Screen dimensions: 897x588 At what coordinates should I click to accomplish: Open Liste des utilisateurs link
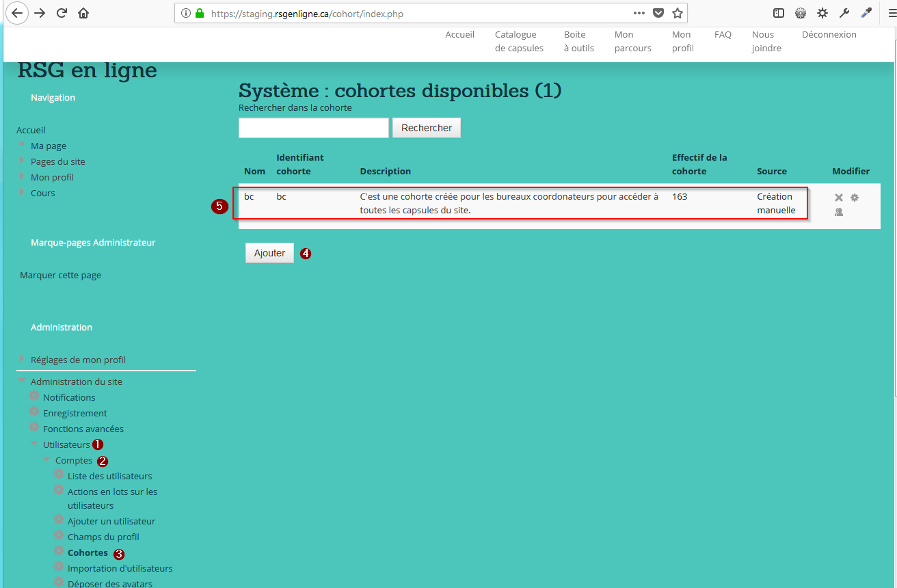109,476
